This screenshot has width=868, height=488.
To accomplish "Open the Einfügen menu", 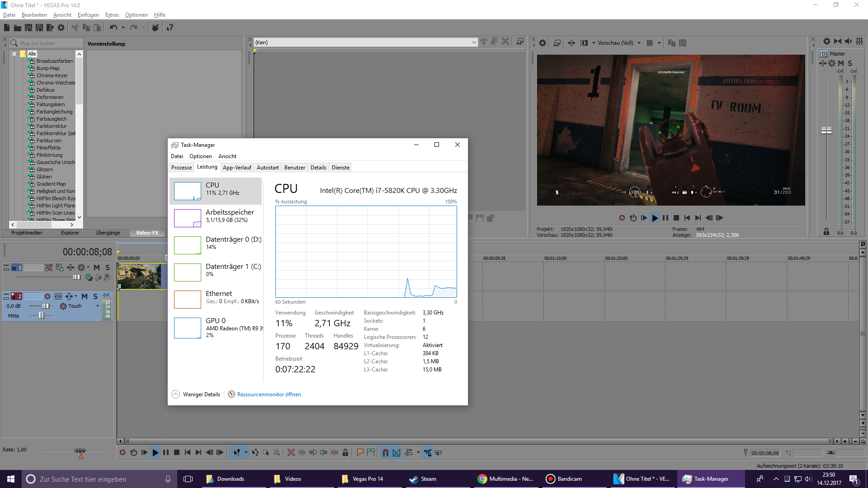I will (88, 15).
